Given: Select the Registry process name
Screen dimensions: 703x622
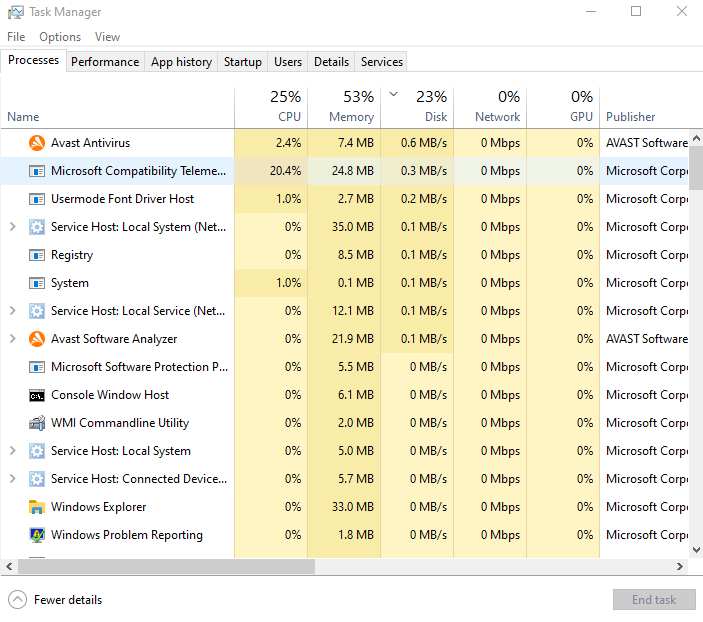Looking at the screenshot, I should (72, 255).
